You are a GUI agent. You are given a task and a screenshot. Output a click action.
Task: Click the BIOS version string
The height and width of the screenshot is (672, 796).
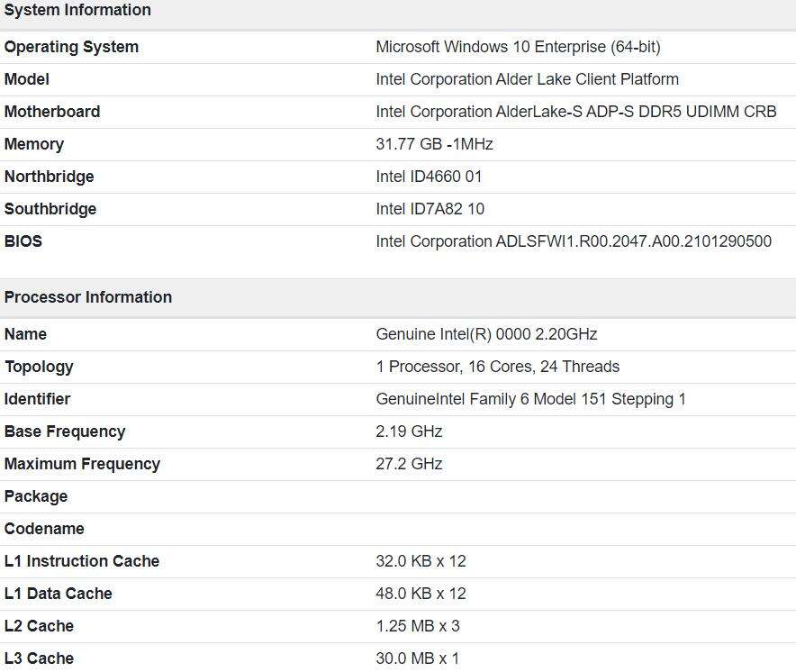click(574, 241)
